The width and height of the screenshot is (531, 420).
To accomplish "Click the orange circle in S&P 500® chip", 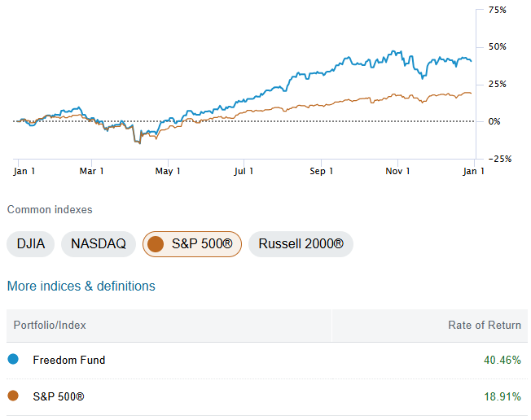I will click(156, 243).
